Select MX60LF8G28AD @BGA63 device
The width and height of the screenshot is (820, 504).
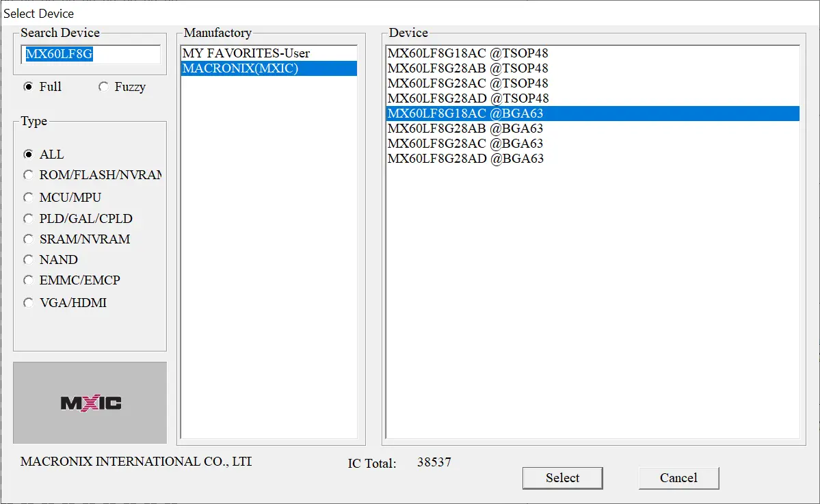tap(592, 159)
